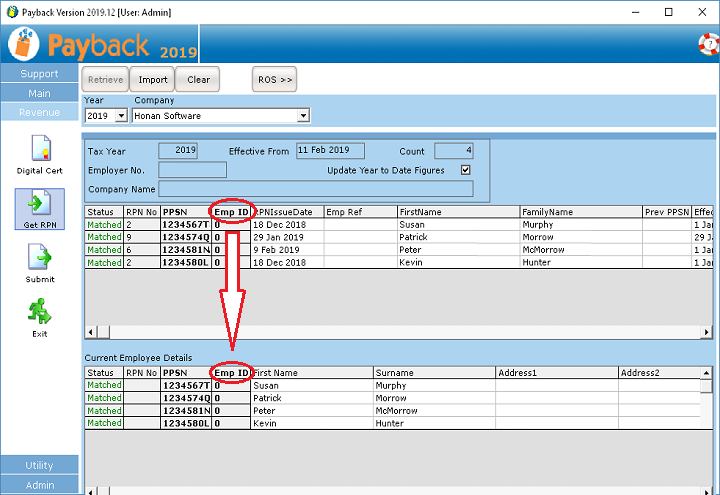
Task: Click the Submit icon in sidebar
Action: pyautogui.click(x=40, y=260)
